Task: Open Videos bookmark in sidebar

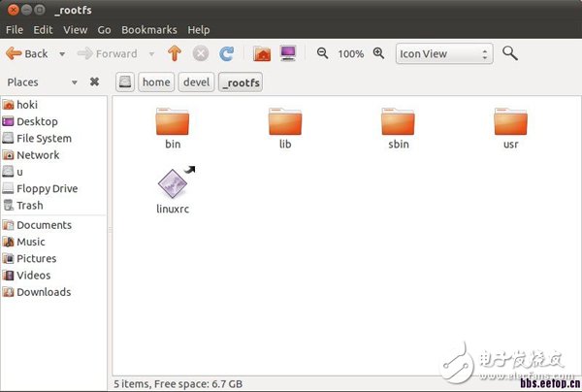Action: 53,275
